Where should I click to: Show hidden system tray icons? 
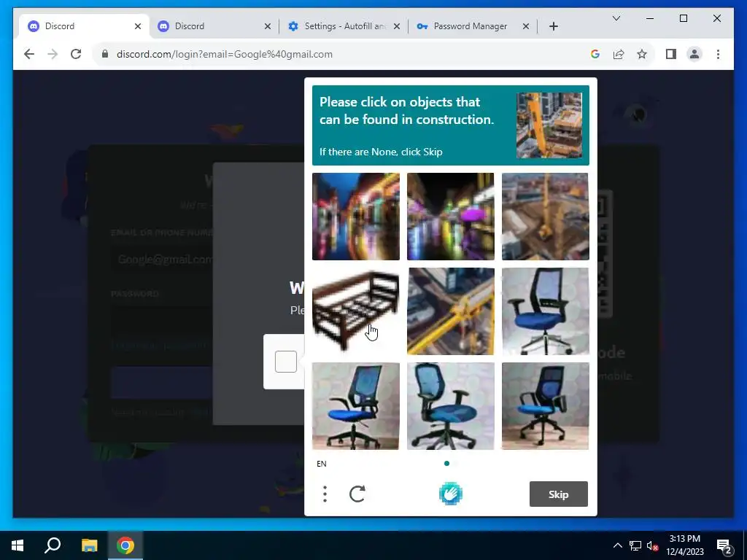pos(617,545)
